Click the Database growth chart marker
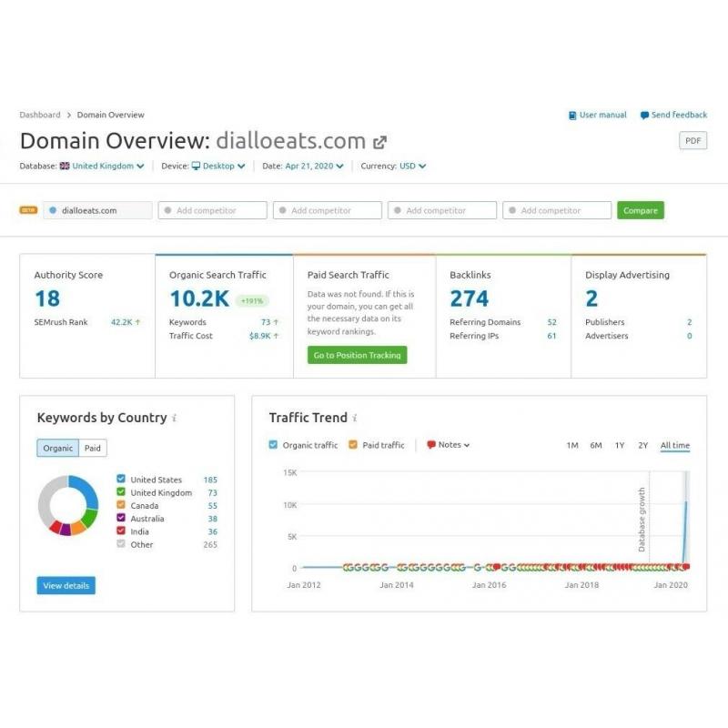Screen dimensions: 728x728 click(x=642, y=519)
